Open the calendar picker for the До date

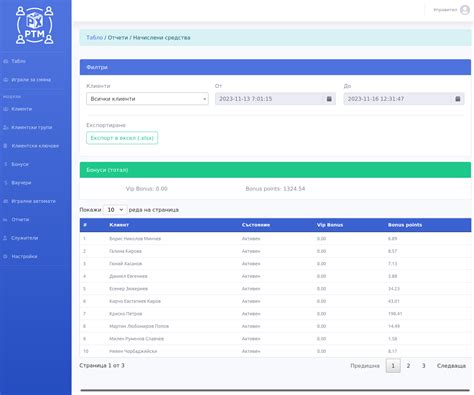pyautogui.click(x=458, y=99)
